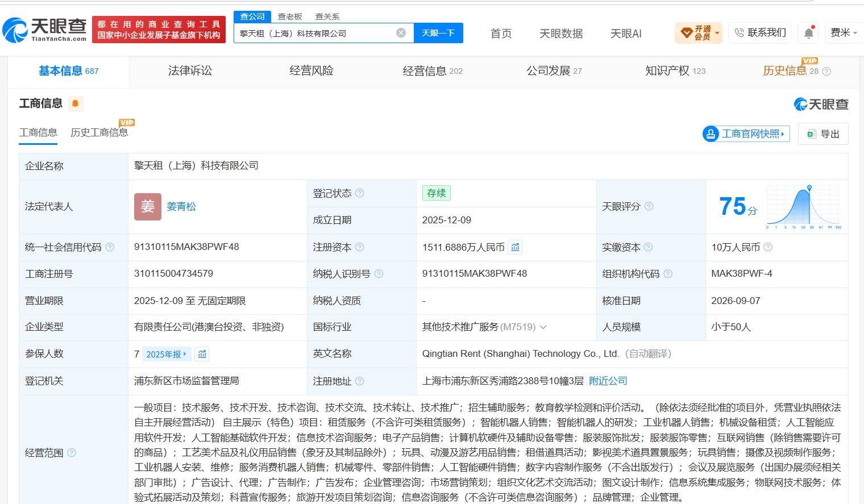Open chart icon beside 2025年报
This screenshot has width=864, height=504.
[x=202, y=354]
